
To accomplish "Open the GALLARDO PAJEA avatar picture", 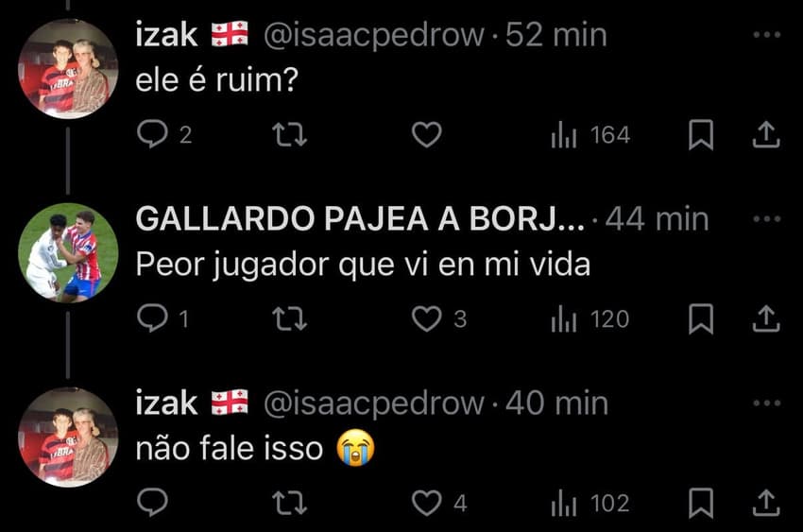I will pyautogui.click(x=68, y=252).
